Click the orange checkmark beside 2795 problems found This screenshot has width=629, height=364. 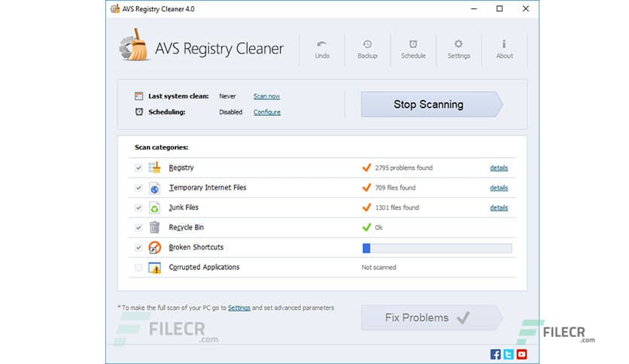pyautogui.click(x=366, y=168)
